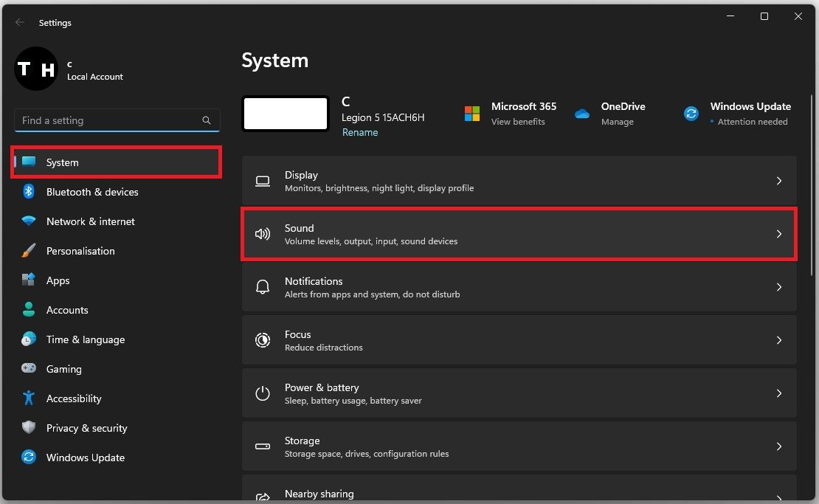The height and width of the screenshot is (504, 819).
Task: Click the Sound speaker icon
Action: coord(263,234)
